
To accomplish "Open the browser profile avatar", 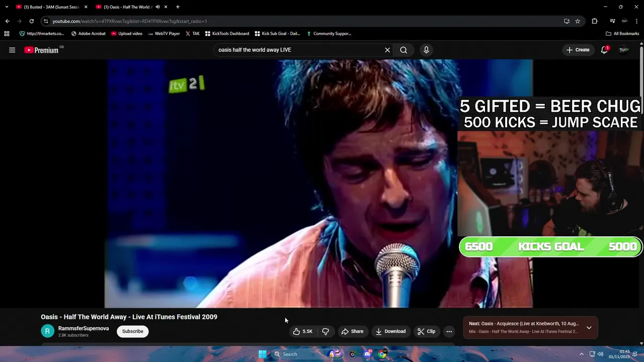I will [624, 21].
